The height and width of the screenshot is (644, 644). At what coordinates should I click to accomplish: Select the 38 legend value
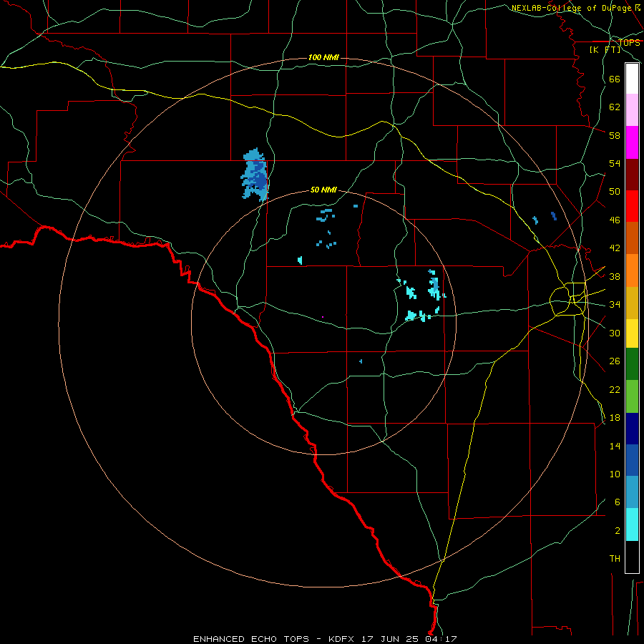pyautogui.click(x=615, y=276)
